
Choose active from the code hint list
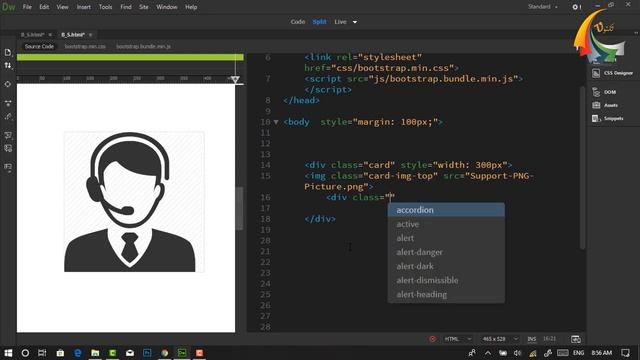pyautogui.click(x=446, y=224)
